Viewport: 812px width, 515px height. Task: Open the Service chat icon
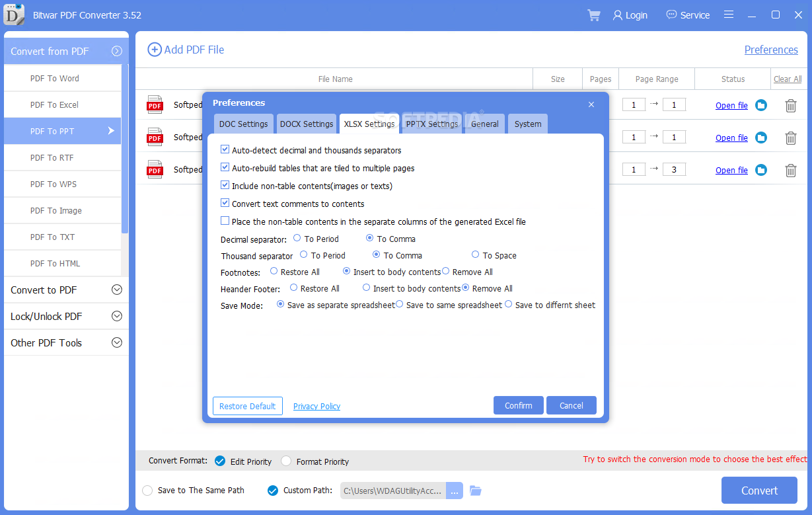tap(671, 15)
